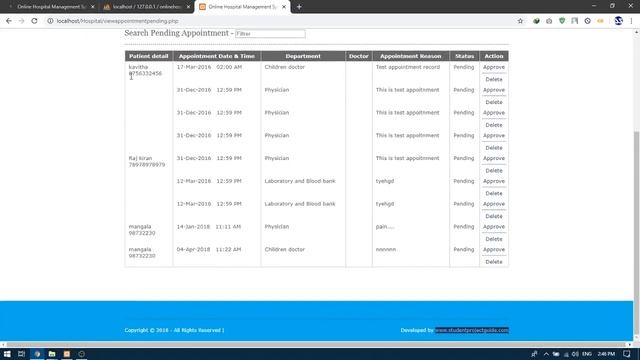The width and height of the screenshot is (640, 360).
Task: Go back using the browser back arrow
Action: point(9,21)
